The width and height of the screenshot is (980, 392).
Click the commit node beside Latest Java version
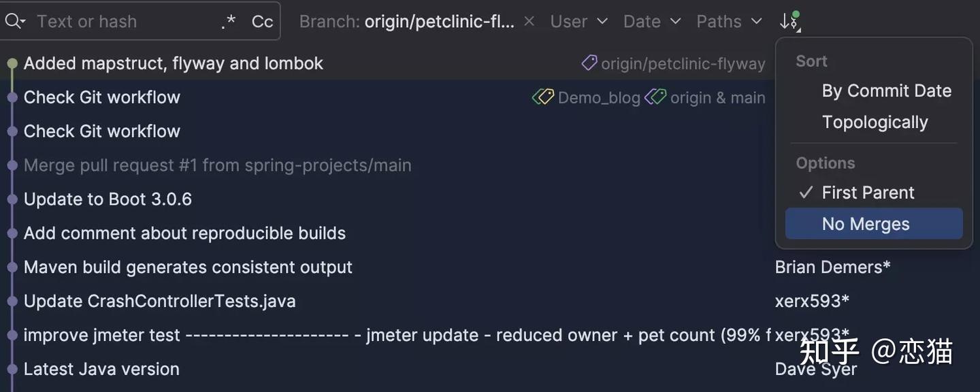(x=10, y=369)
